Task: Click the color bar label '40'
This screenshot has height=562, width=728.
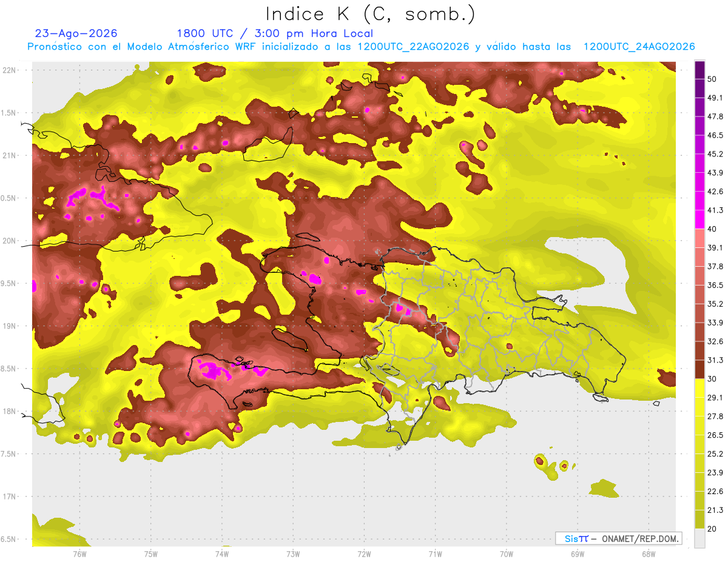Action: [712, 229]
